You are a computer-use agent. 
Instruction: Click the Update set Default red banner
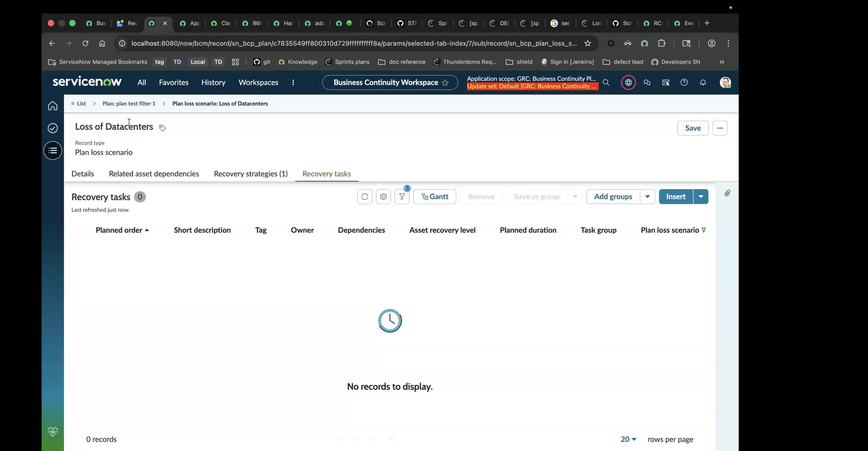[532, 86]
